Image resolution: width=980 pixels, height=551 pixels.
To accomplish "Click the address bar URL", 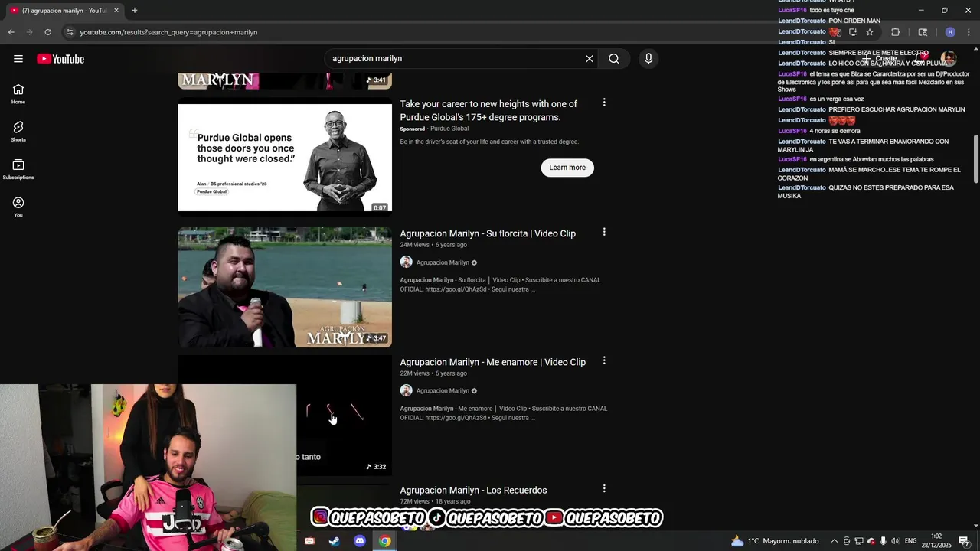I will tap(168, 32).
